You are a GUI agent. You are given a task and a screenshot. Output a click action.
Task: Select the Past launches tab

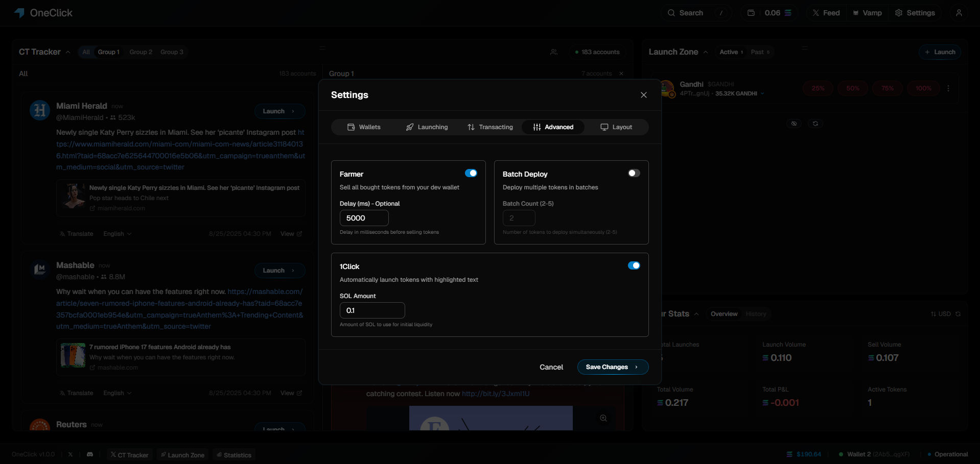pyautogui.click(x=760, y=52)
